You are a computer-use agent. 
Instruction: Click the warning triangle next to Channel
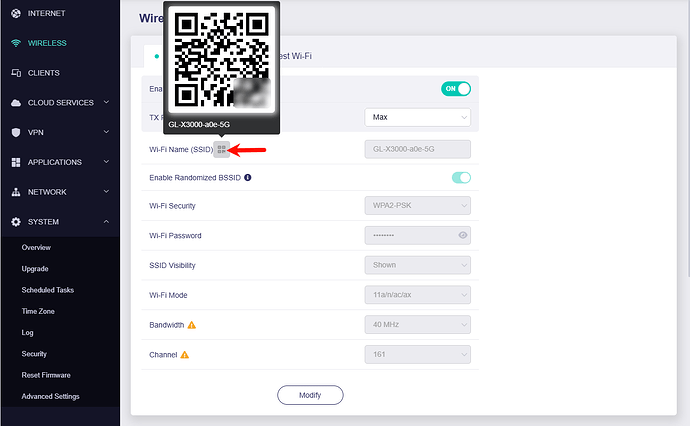coord(185,355)
